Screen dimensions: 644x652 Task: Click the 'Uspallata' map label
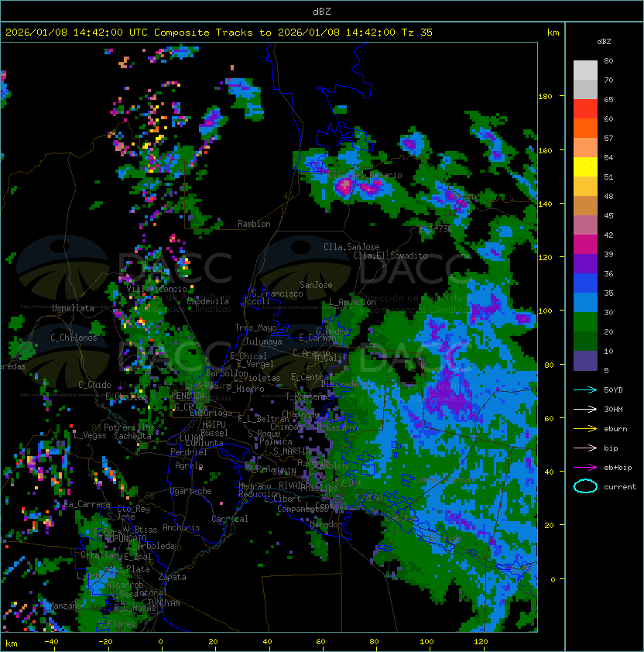click(73, 308)
